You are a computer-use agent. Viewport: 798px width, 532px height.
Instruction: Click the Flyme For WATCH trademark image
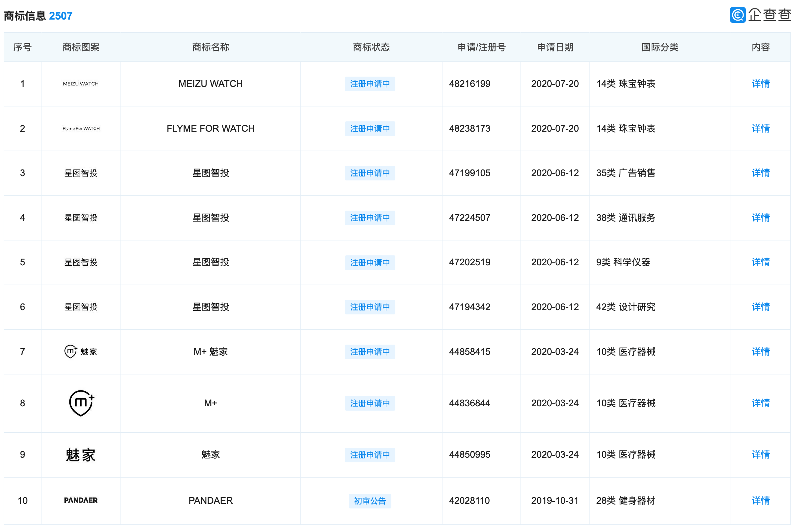pos(81,129)
